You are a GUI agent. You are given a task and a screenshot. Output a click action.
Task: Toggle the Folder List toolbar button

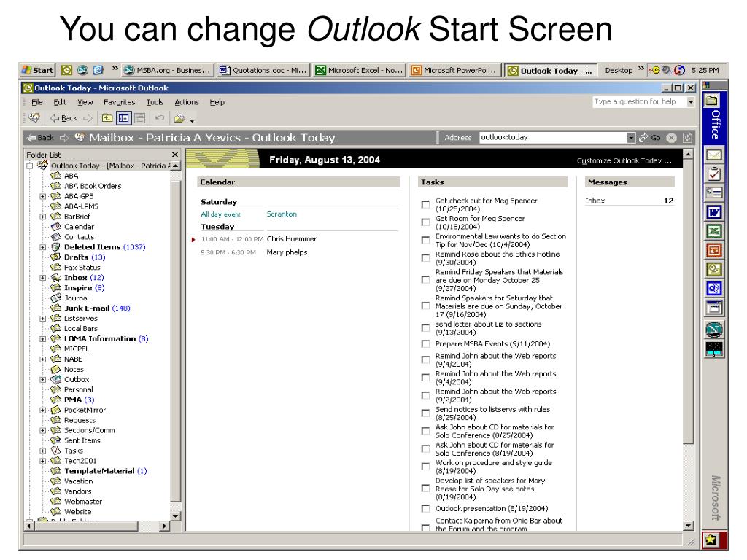tap(123, 118)
